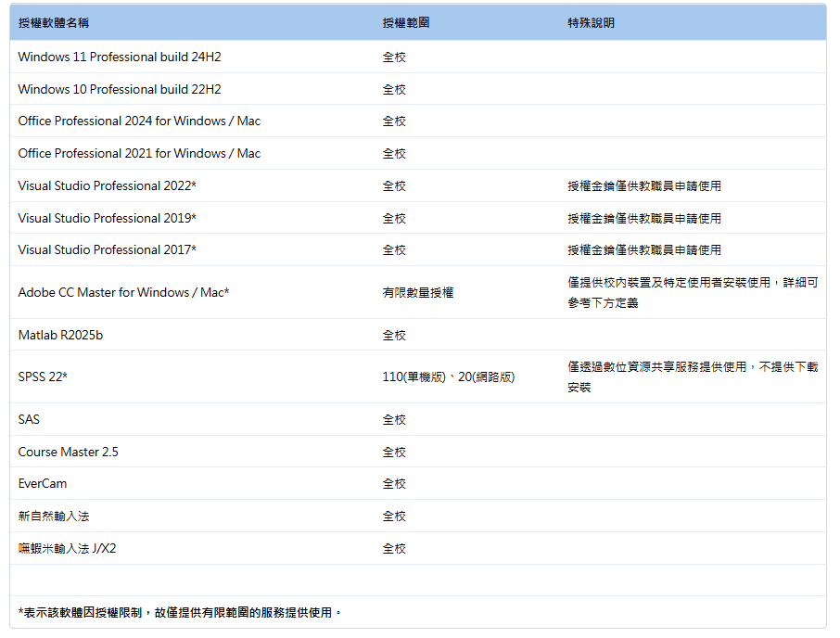Screen dimensions: 840x638
Task: Click Adobe CC Master for Windows / Mac*
Action: (123, 292)
